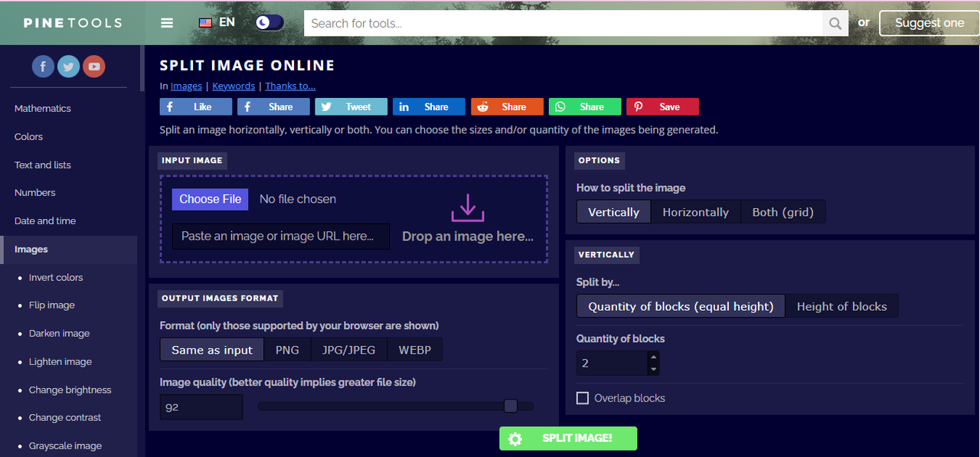Click the SPLIT IMAGE! button
The image size is (980, 457).
pos(568,439)
